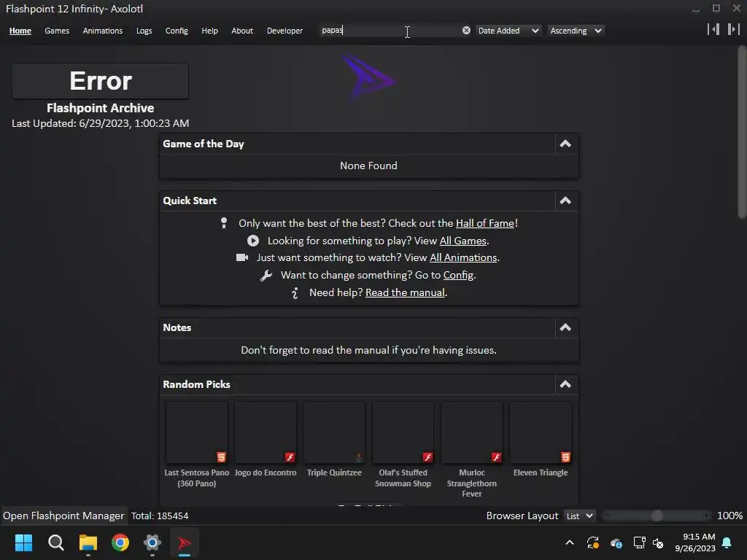Toggle the left sidebar panel icon
This screenshot has height=560, width=747.
pyautogui.click(x=713, y=29)
